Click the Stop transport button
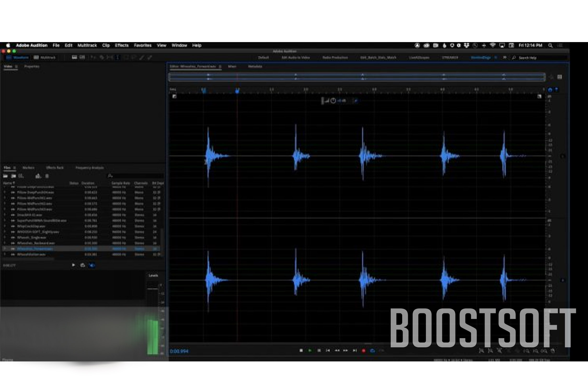The height and width of the screenshot is (392, 588). pyautogui.click(x=301, y=350)
